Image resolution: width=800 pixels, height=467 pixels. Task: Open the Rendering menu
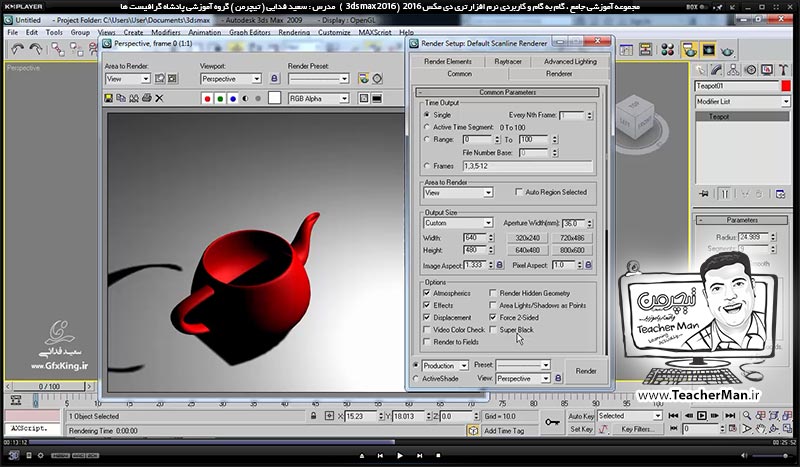point(294,32)
